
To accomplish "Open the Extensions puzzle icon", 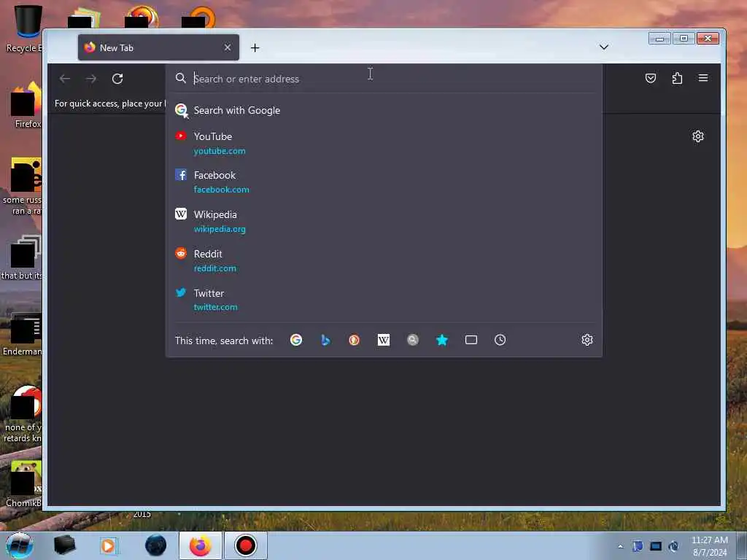I will 677,78.
